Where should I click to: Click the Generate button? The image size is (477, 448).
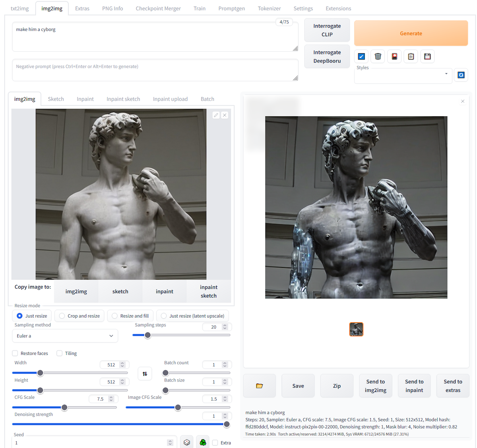coord(411,33)
